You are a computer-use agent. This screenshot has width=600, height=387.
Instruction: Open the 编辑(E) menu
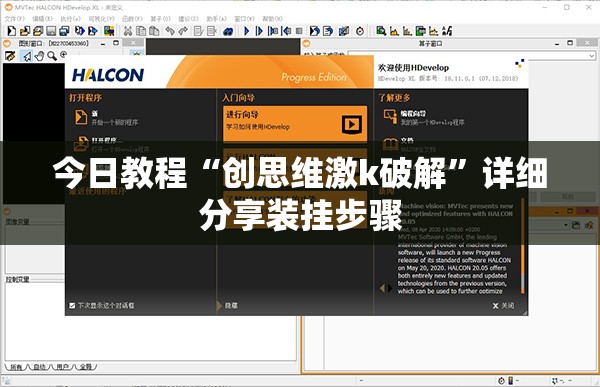[x=42, y=18]
